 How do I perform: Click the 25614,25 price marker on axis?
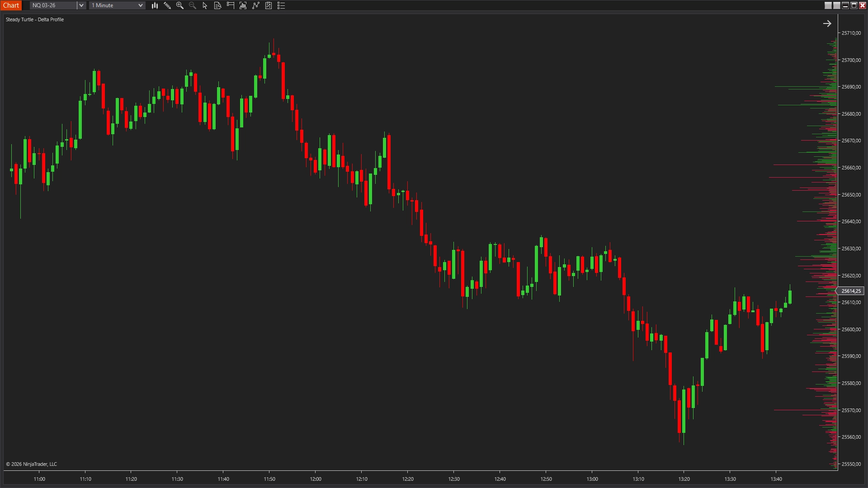point(851,291)
